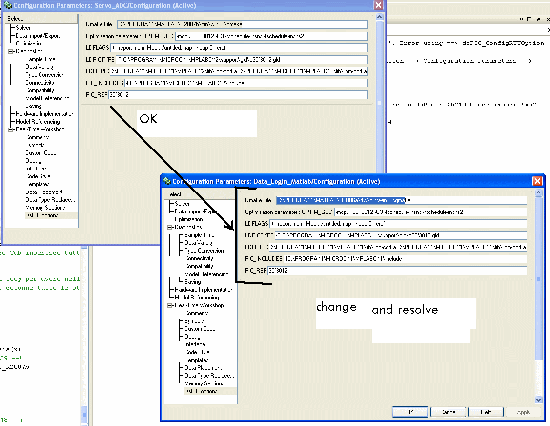Collapse Real-Time Workshop node in Servo_ADC tree
550x426 pixels.
tap(11, 129)
